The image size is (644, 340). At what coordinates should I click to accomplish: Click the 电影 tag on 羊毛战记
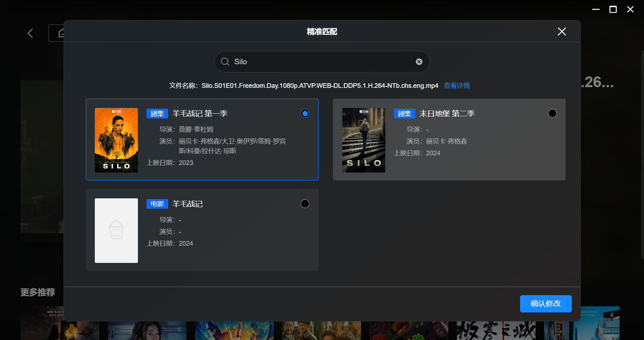coord(157,204)
